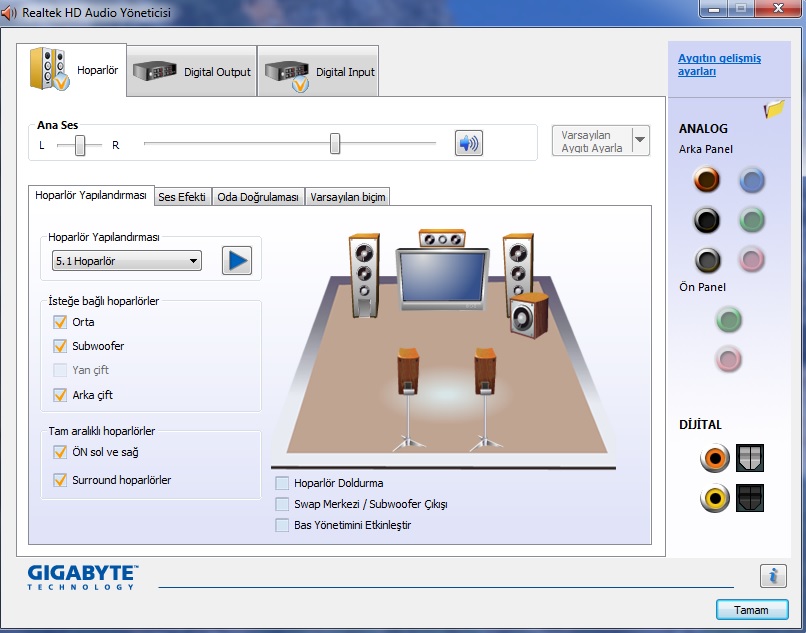Click the black rear panel jack beside green
This screenshot has width=806, height=633.
click(706, 220)
